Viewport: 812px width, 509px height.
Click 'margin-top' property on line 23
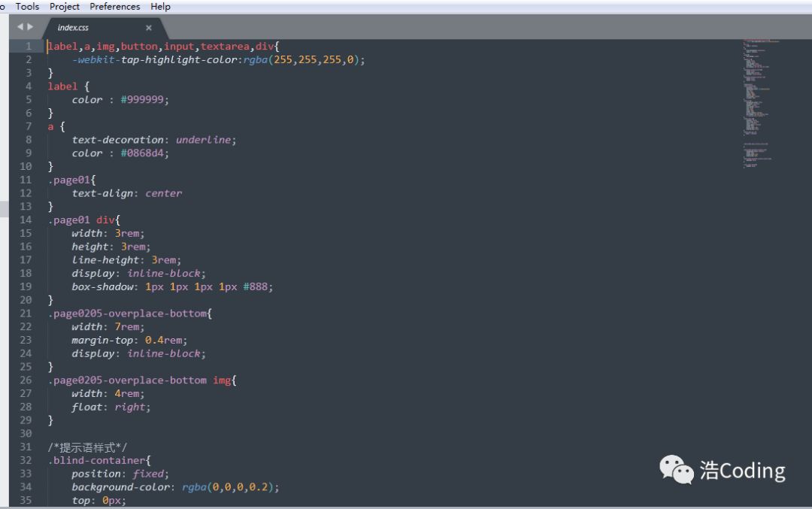click(x=102, y=340)
